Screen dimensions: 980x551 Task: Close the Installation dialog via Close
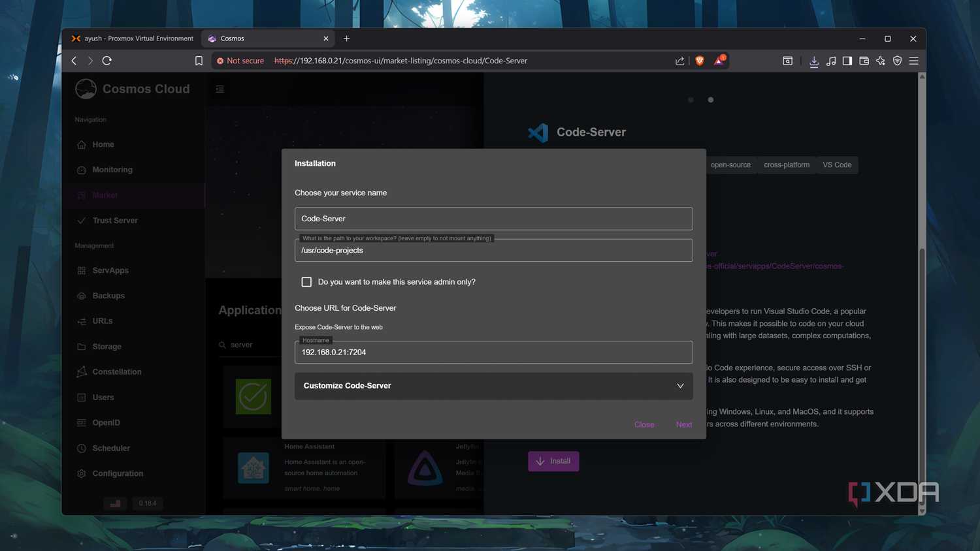[x=644, y=424]
